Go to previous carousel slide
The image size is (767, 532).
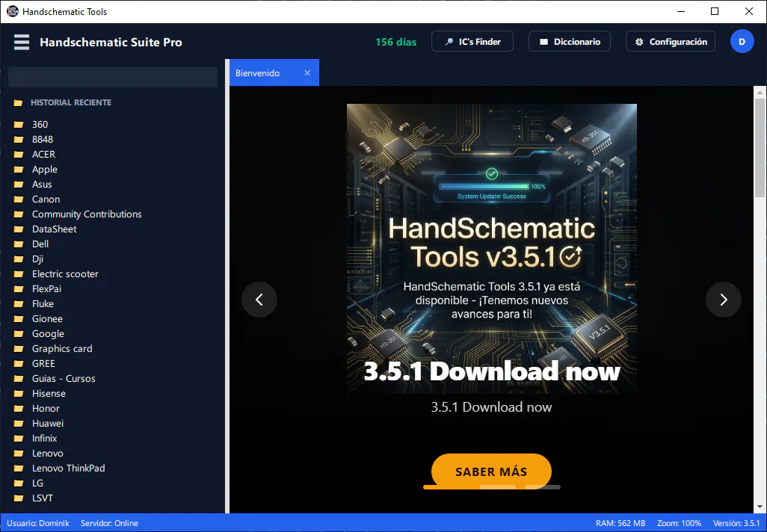click(x=259, y=300)
